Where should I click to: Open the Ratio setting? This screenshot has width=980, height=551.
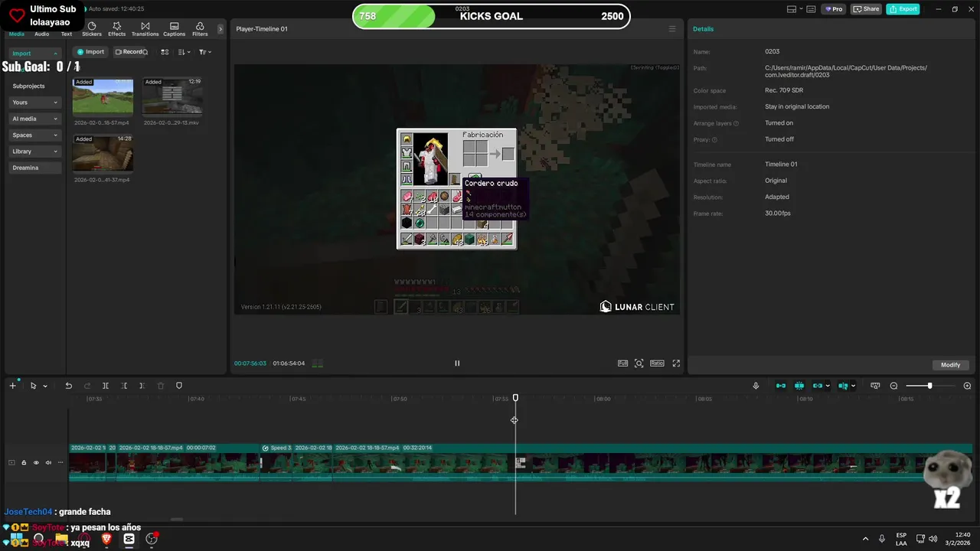pyautogui.click(x=657, y=364)
